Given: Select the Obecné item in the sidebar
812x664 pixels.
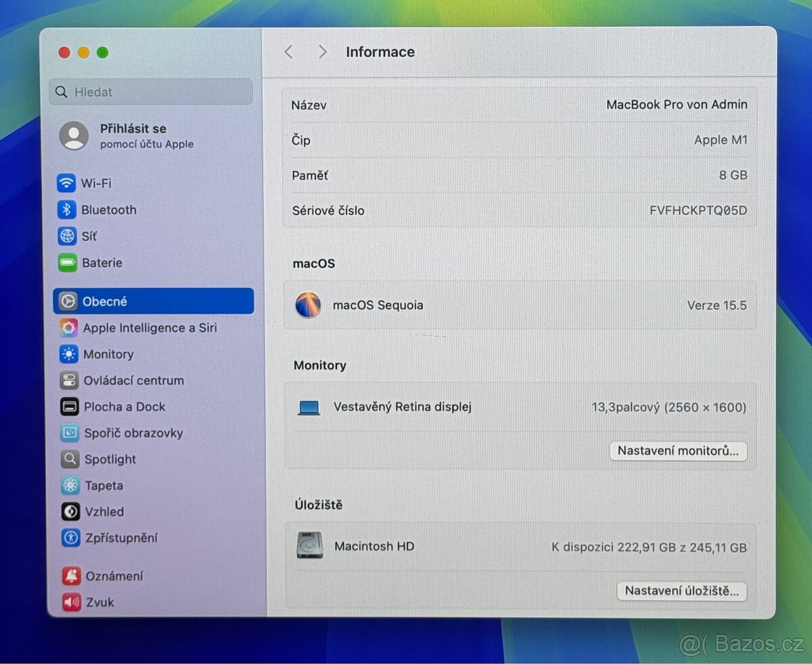Looking at the screenshot, I should [x=108, y=301].
